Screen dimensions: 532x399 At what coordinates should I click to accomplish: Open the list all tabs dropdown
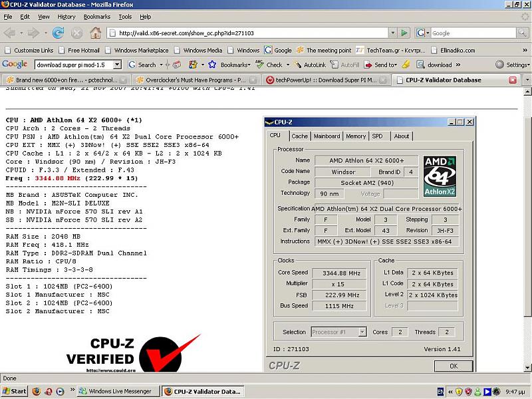coord(527,80)
